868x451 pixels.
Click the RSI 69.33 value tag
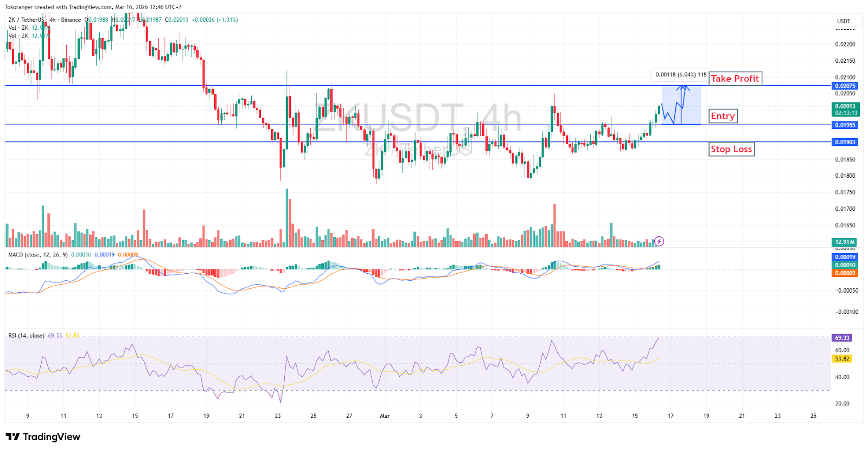(841, 338)
